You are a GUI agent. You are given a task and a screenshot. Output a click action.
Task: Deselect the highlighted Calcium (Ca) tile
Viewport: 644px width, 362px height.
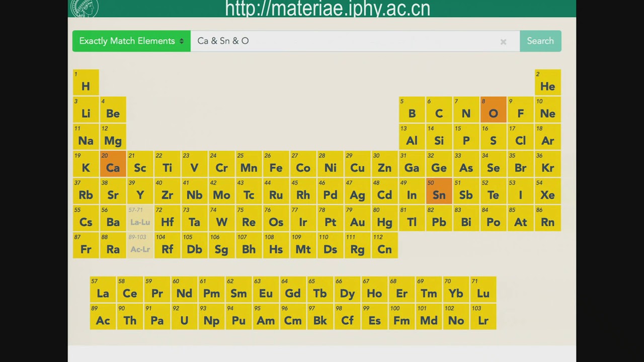(113, 164)
